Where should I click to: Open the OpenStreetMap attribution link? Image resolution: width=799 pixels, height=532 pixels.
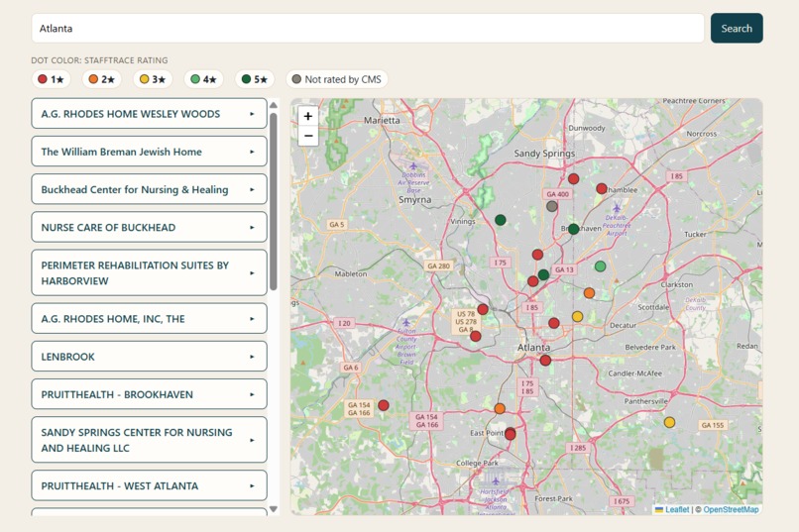(x=731, y=509)
